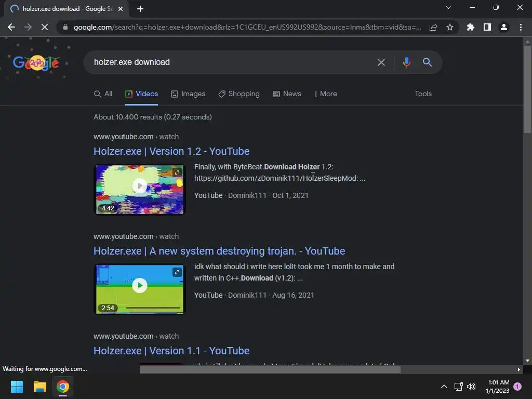Submit search with magnifier icon

[x=427, y=62]
